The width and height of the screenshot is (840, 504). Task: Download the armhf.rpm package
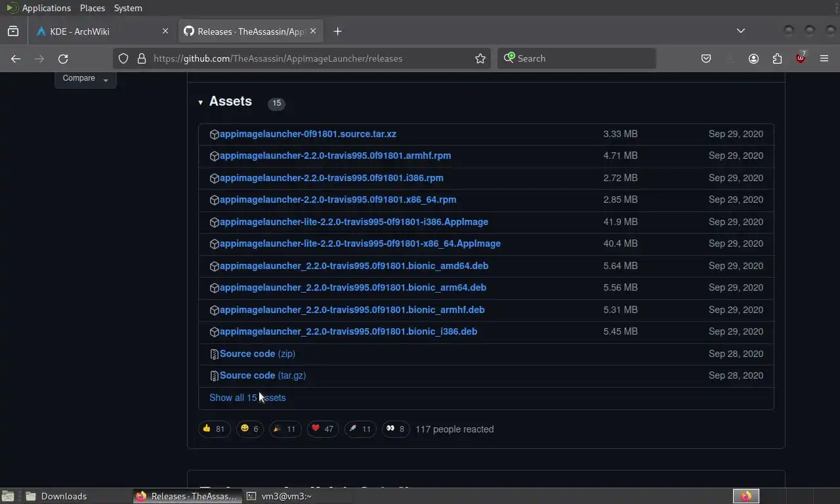tap(335, 156)
